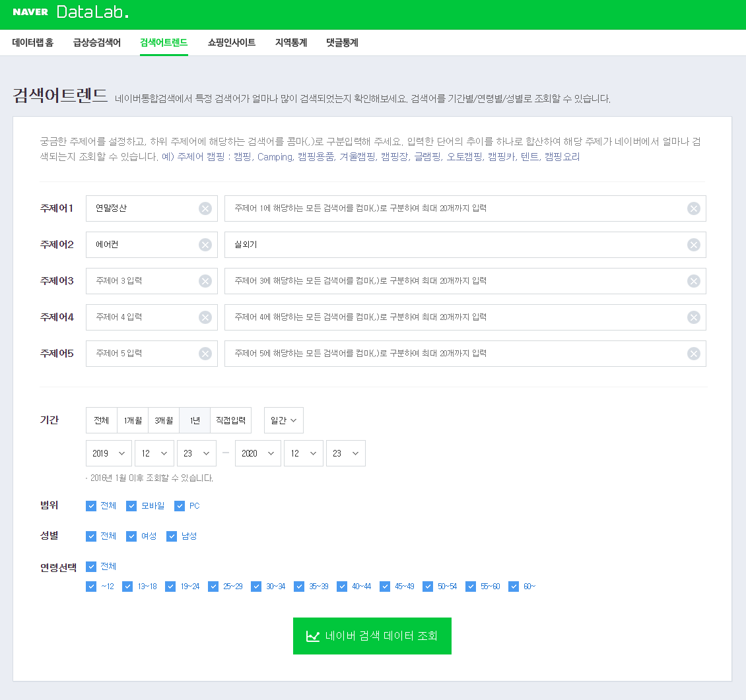Focus the 주제어2 field containing 에어컨
Image resolution: width=746 pixels, height=700 pixels.
coord(152,245)
